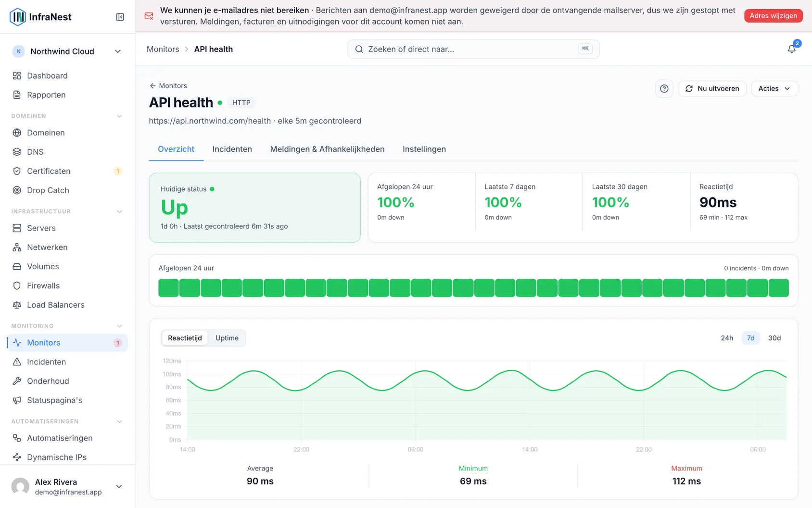Click Nu uitvoeren button
This screenshot has height=508, width=812.
[x=712, y=89]
